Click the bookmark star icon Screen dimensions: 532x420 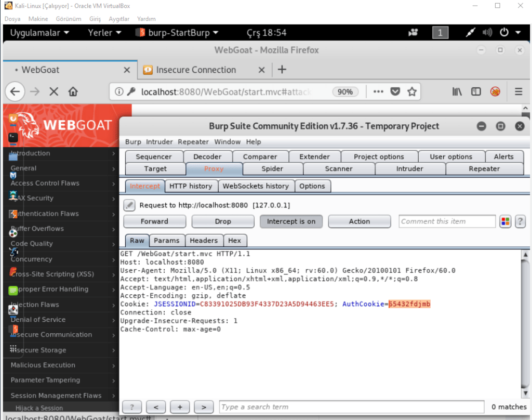412,92
